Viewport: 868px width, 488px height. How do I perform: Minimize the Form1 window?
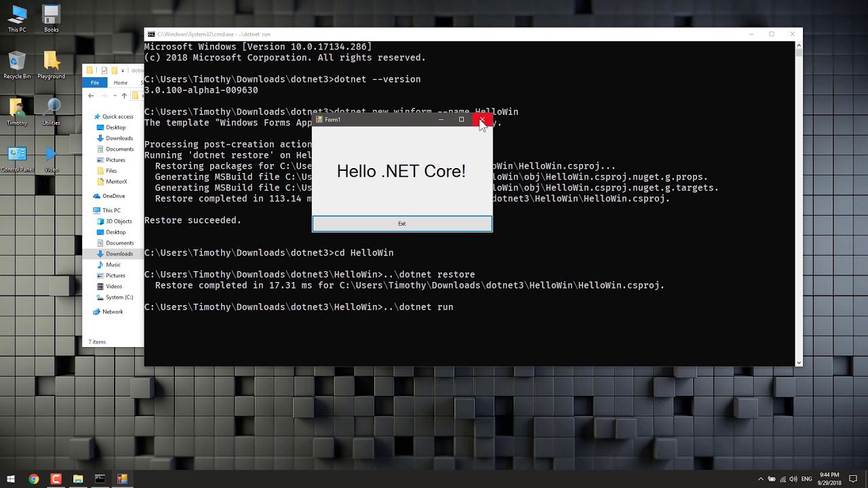441,119
